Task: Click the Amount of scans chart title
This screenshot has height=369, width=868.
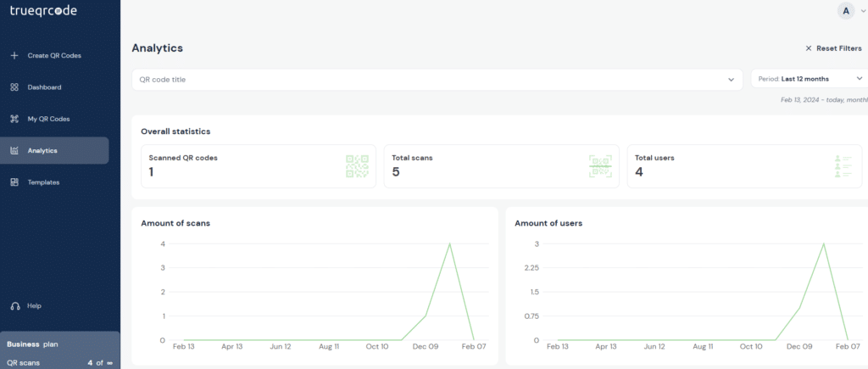Action: click(x=175, y=223)
